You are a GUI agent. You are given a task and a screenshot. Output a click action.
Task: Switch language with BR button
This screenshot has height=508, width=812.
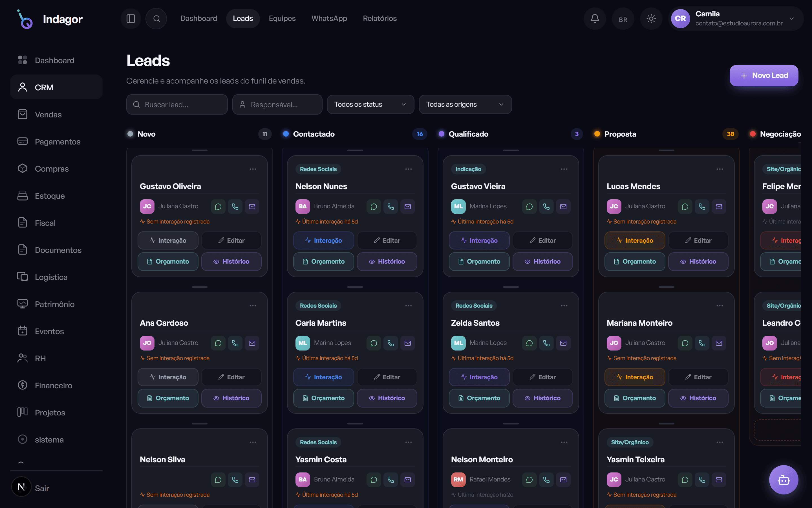coord(623,19)
